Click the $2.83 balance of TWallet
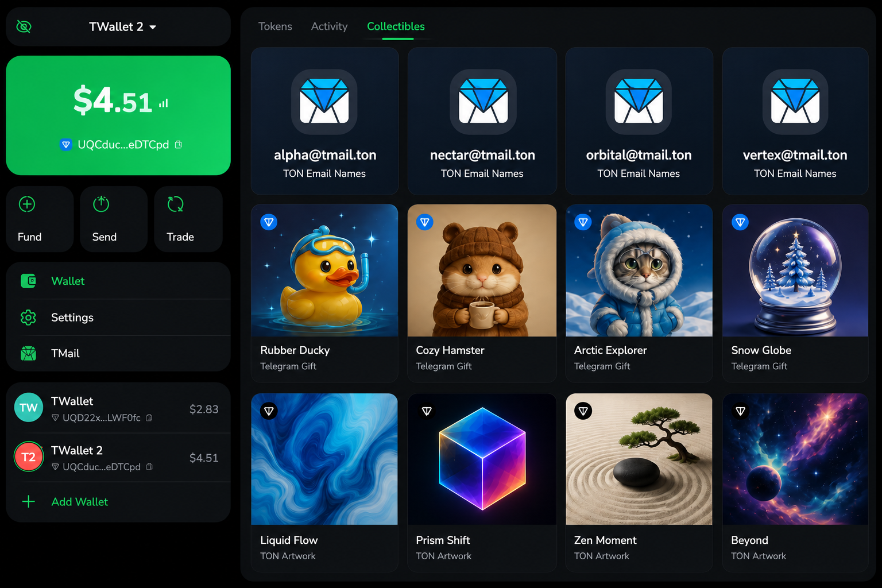 point(204,409)
